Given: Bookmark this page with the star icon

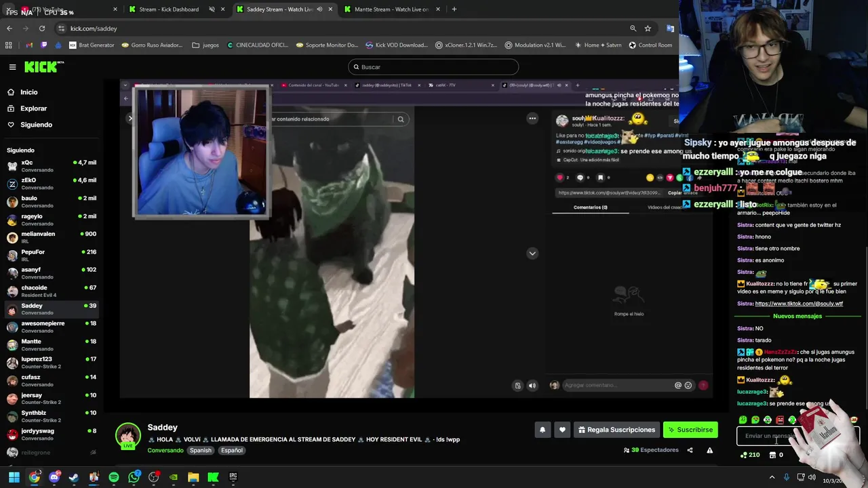Looking at the screenshot, I should click(x=648, y=28).
